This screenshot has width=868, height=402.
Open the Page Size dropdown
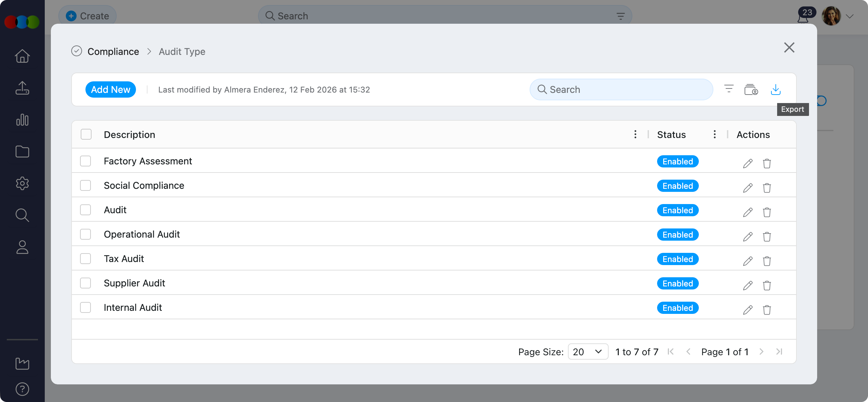tap(588, 352)
